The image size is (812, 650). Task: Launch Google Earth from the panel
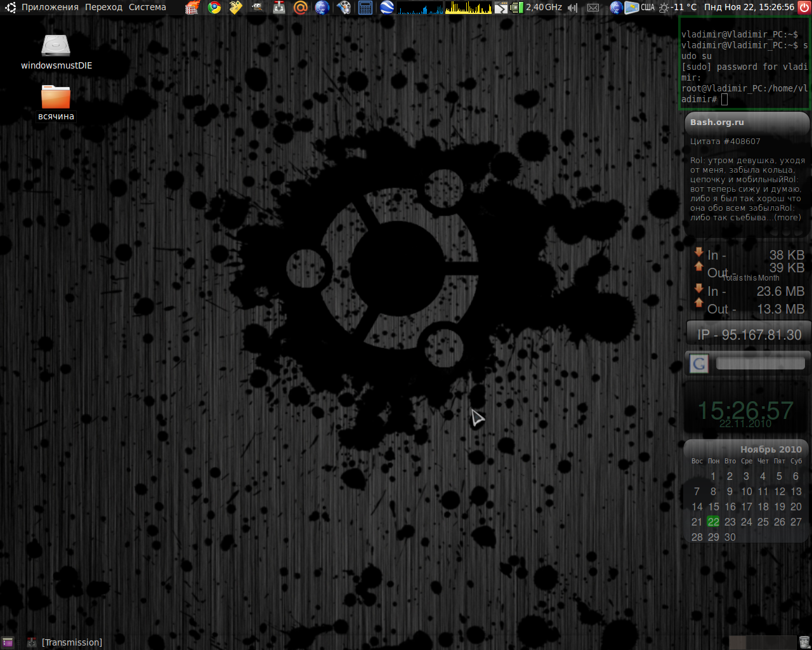coord(386,8)
